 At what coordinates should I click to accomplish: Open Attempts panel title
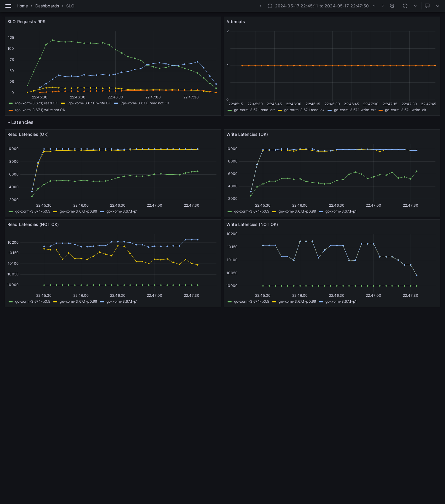[236, 22]
